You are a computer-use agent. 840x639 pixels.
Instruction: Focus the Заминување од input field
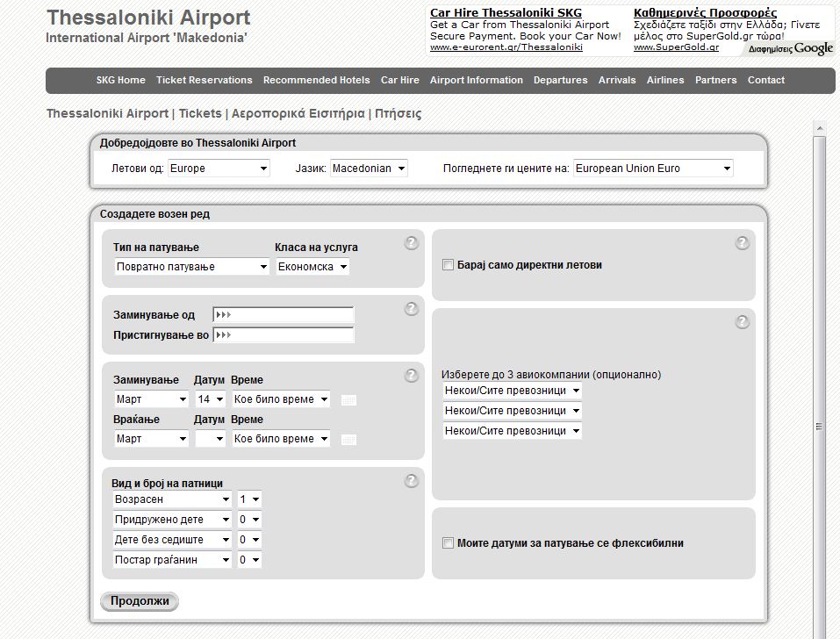(284, 314)
